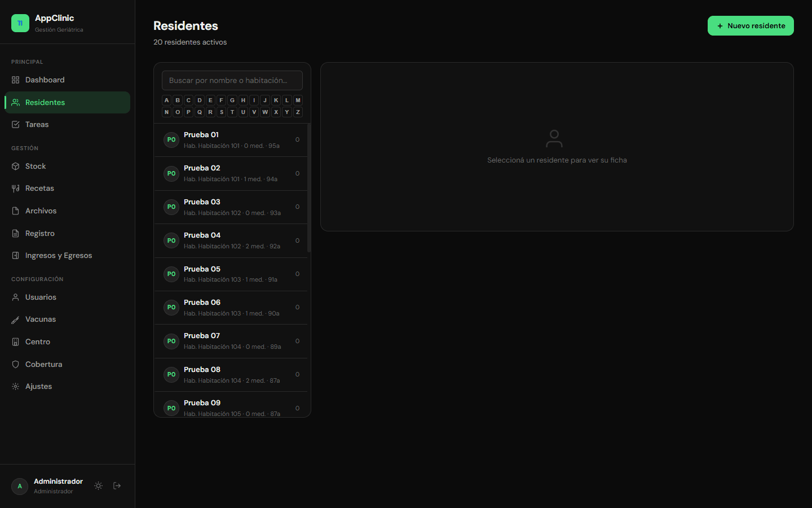Filter residents by letter A
This screenshot has width=812, height=508.
point(167,100)
